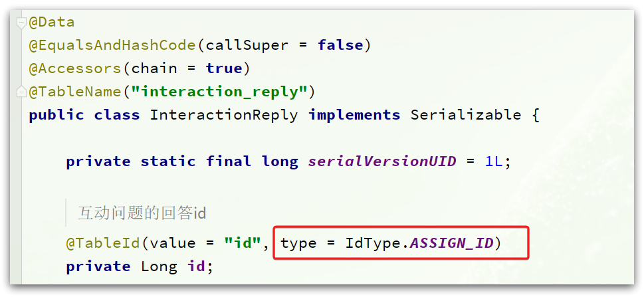
Task: Click the implements keyword
Action: tap(354, 114)
